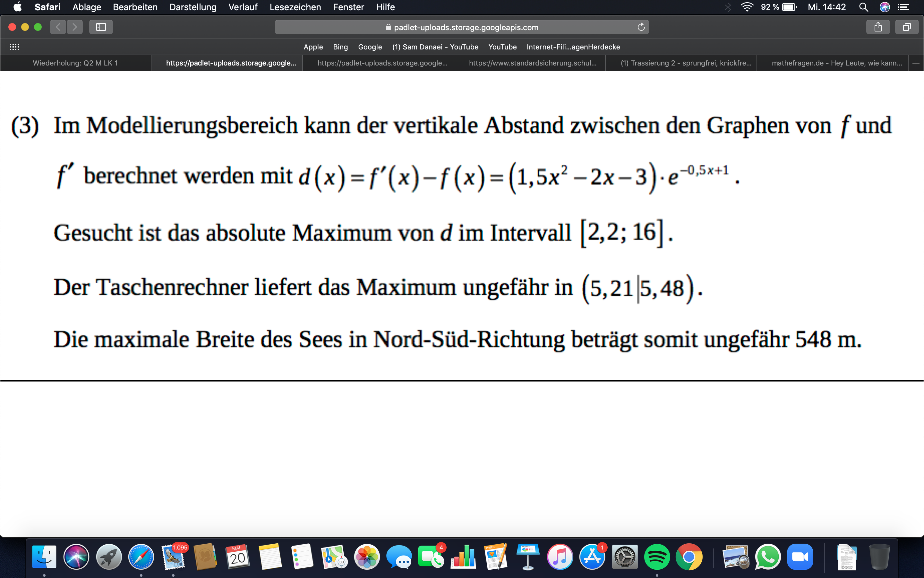This screenshot has height=578, width=924.
Task: Open FaceTime from the Dock
Action: click(x=432, y=556)
